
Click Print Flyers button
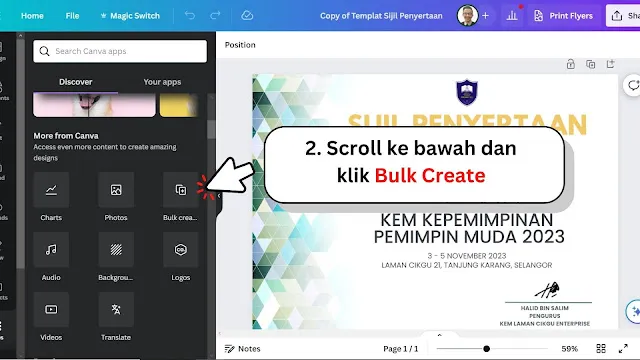[563, 16]
